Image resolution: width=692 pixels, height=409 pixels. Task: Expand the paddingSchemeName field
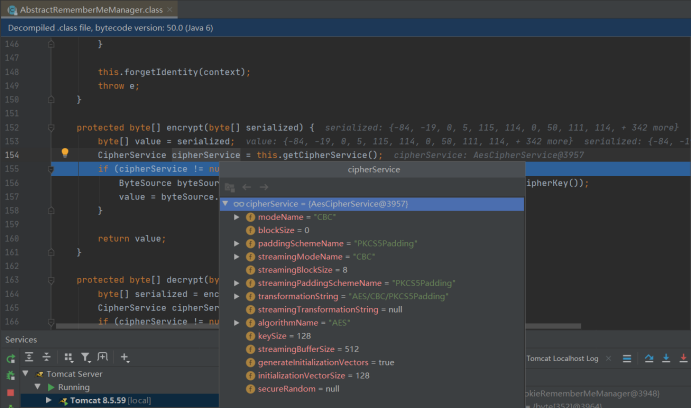(x=237, y=244)
